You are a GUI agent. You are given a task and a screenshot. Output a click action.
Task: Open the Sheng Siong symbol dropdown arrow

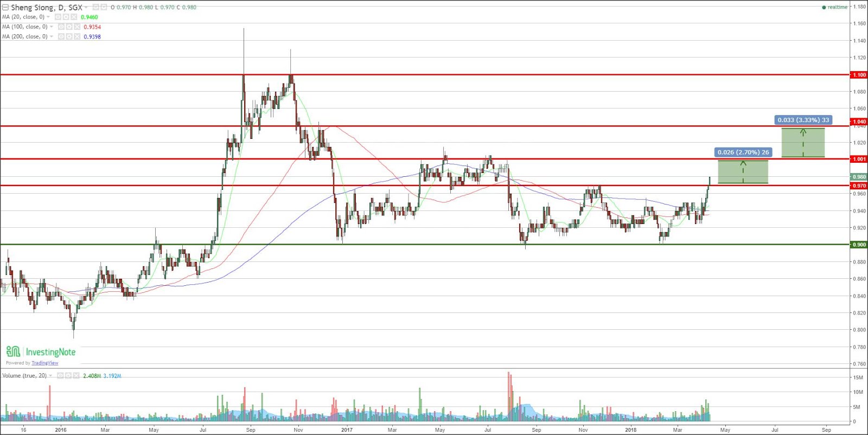click(86, 7)
